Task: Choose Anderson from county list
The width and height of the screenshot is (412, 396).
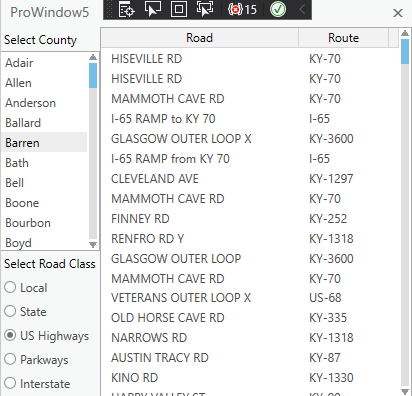Action: click(44, 103)
